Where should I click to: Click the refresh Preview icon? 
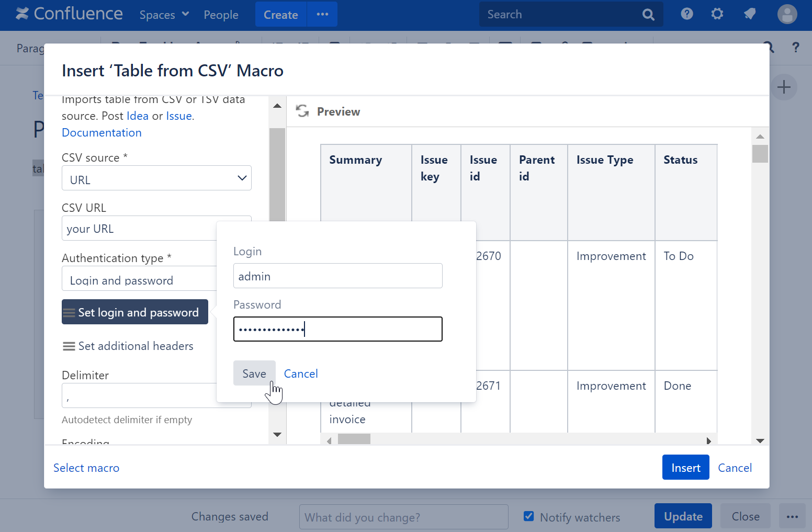coord(302,111)
